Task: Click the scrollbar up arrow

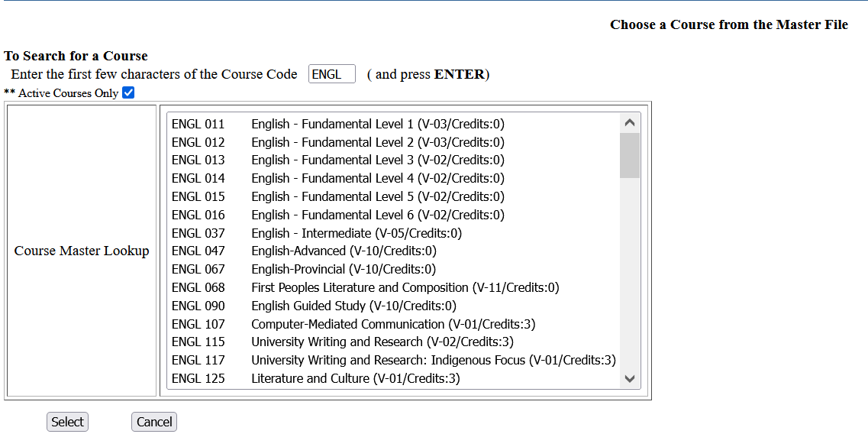Action: pos(629,122)
